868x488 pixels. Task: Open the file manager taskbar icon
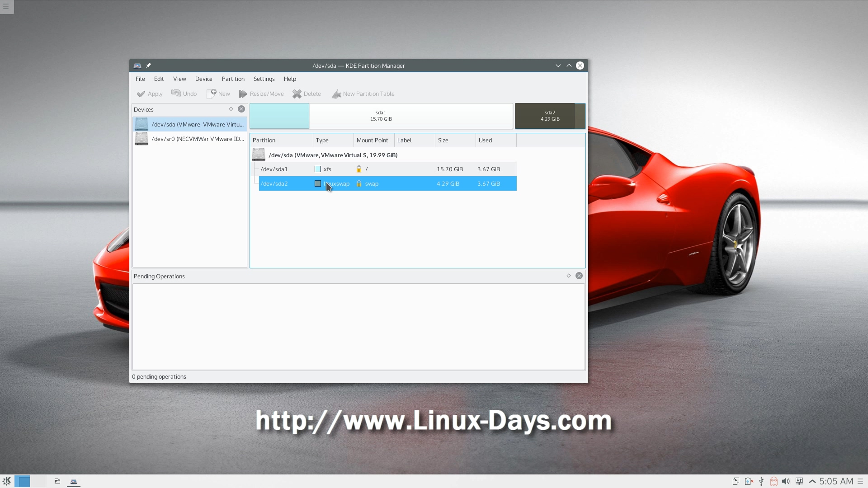pos(57,481)
